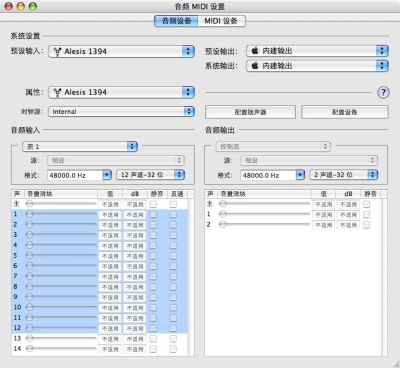Click the FireWire icon in the 预设输入 popup
The height and width of the screenshot is (368, 400).
[57, 52]
